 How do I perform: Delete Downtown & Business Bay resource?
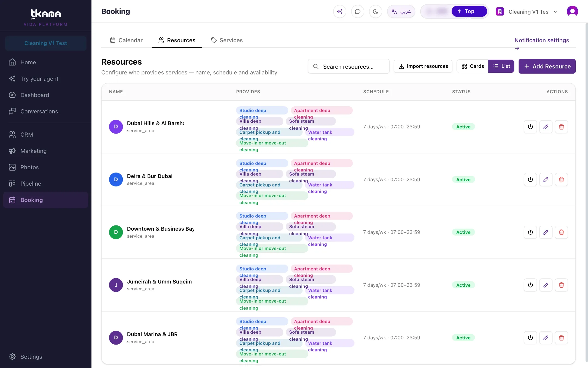point(561,232)
